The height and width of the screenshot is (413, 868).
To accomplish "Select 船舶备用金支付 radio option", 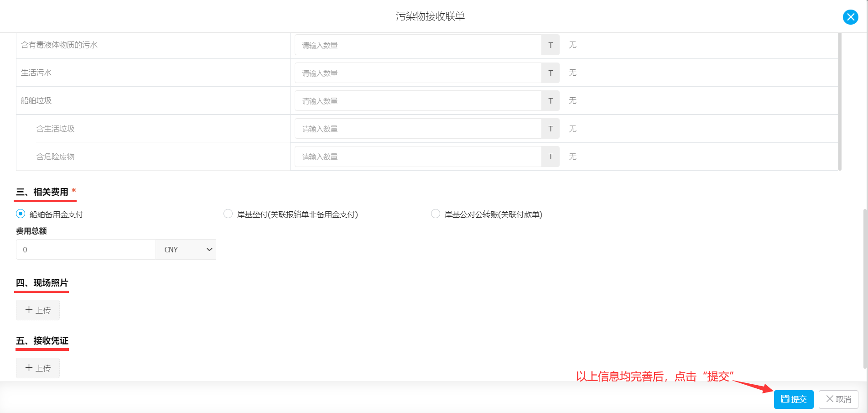I will [x=21, y=214].
